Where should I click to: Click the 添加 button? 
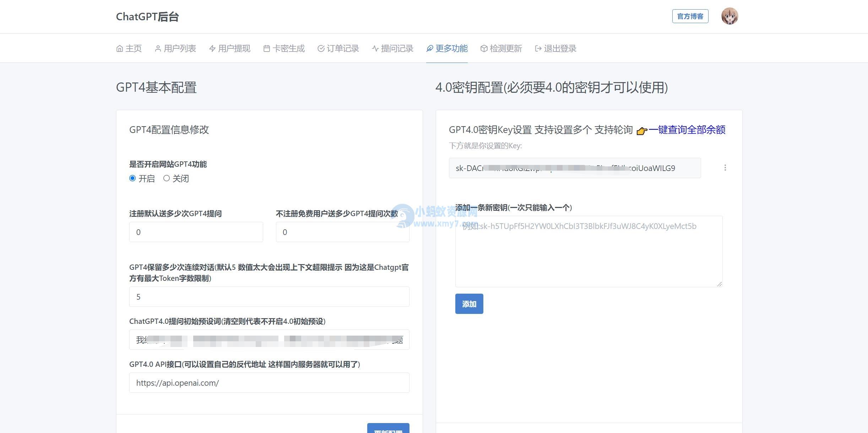tap(469, 304)
